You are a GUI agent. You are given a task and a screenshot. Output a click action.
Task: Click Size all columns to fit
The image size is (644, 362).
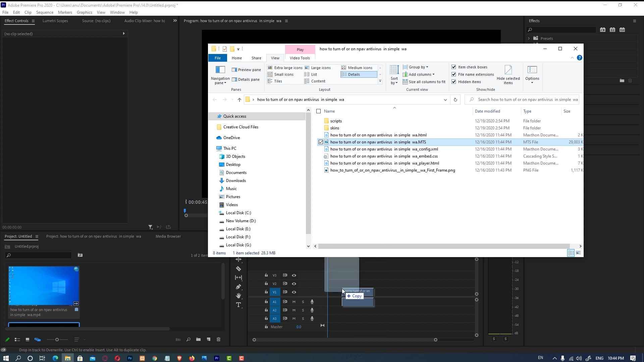[x=424, y=82]
